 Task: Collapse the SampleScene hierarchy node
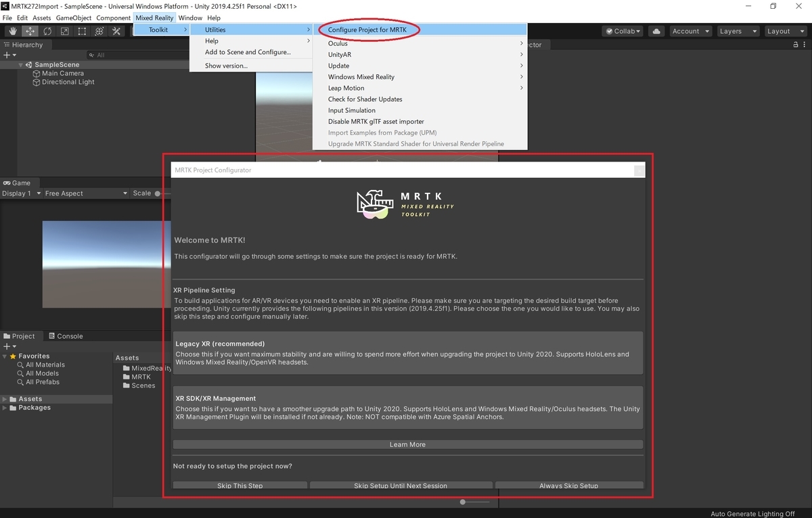21,65
